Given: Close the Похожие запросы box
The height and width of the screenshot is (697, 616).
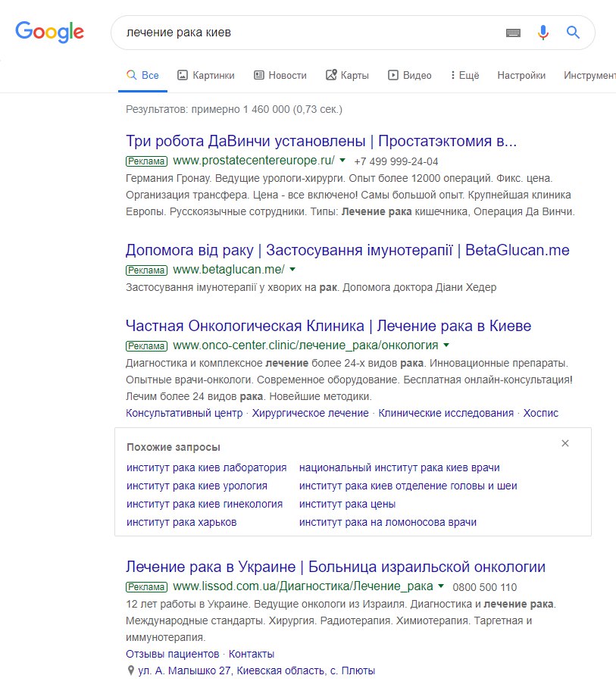Looking at the screenshot, I should 565,443.
